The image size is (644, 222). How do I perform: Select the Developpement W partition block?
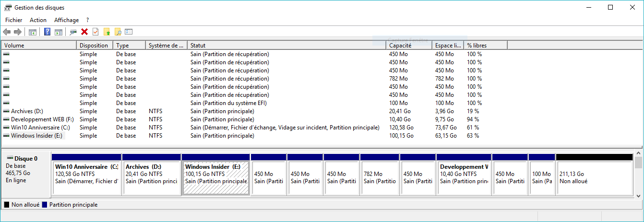pos(464,174)
